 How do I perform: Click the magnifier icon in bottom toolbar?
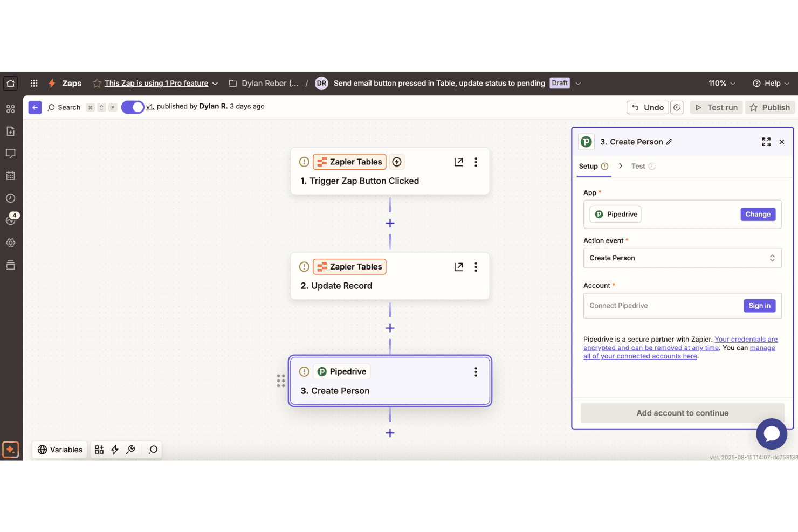153,450
